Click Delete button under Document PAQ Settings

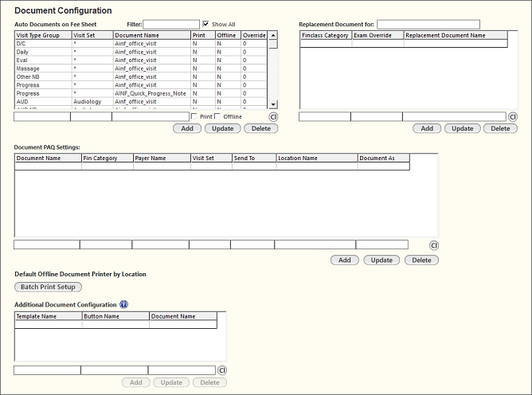tap(422, 260)
